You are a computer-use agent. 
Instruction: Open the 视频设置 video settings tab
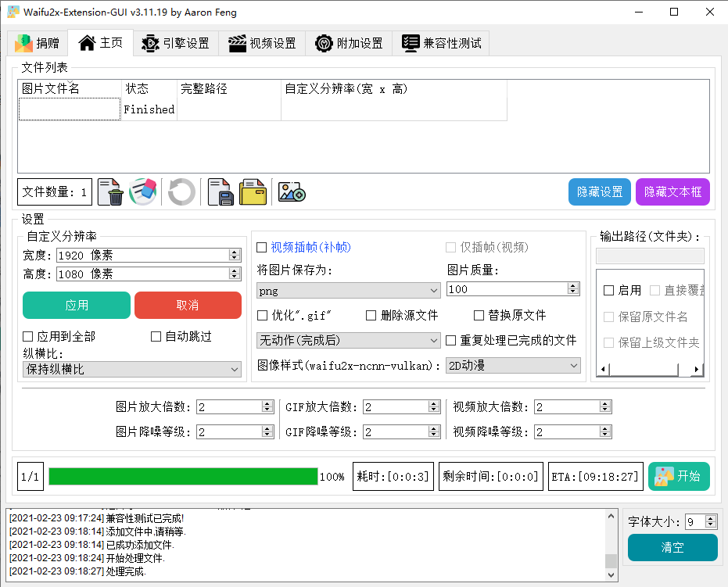[263, 43]
